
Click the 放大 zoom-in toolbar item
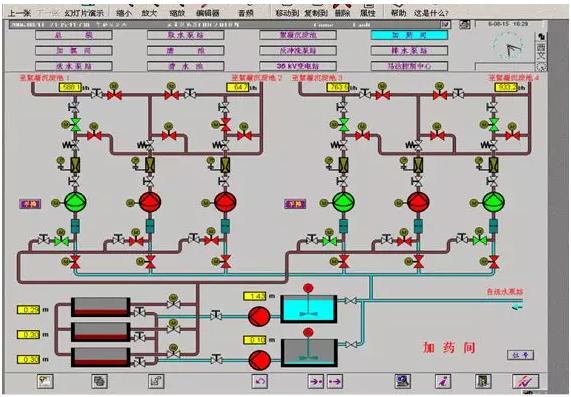149,13
